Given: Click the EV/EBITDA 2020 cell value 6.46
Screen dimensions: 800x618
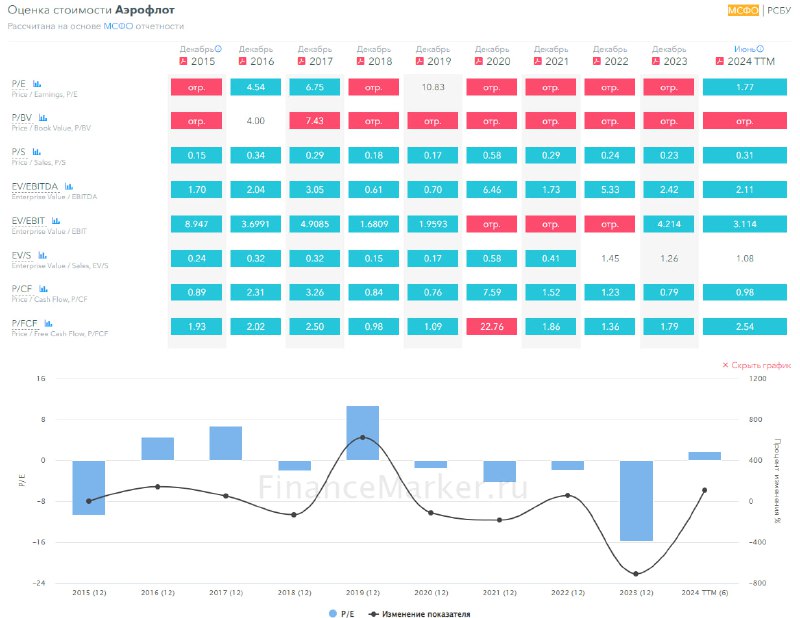Looking at the screenshot, I should click(492, 189).
